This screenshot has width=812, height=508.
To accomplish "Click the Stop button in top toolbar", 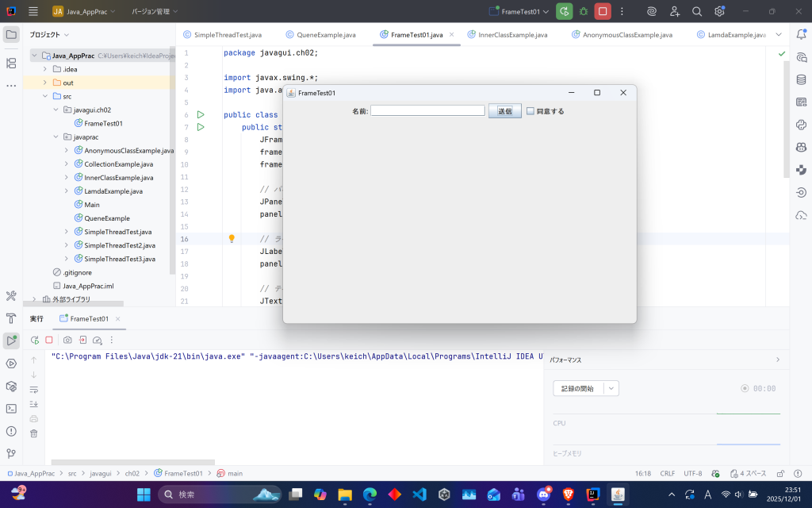I will [x=603, y=12].
